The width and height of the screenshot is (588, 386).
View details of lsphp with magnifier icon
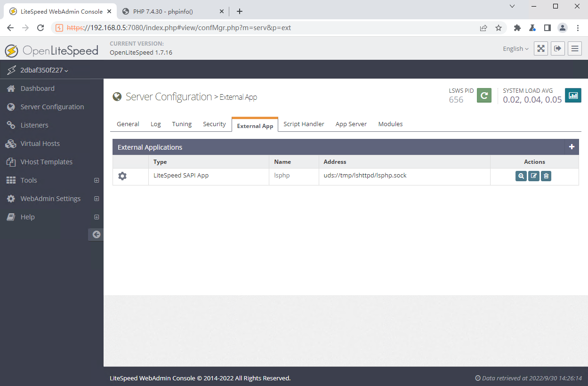(x=521, y=176)
